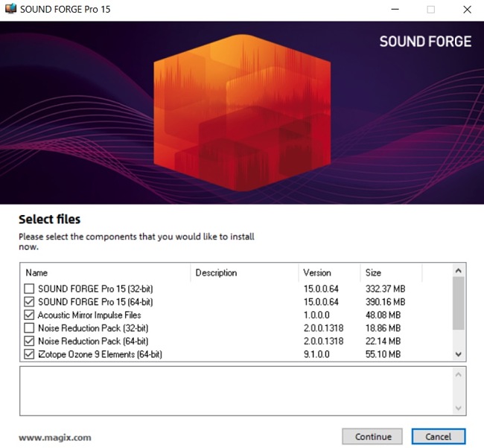Image resolution: width=484 pixels, height=448 pixels.
Task: Click the 22.14 MB size value
Action: pos(383,342)
